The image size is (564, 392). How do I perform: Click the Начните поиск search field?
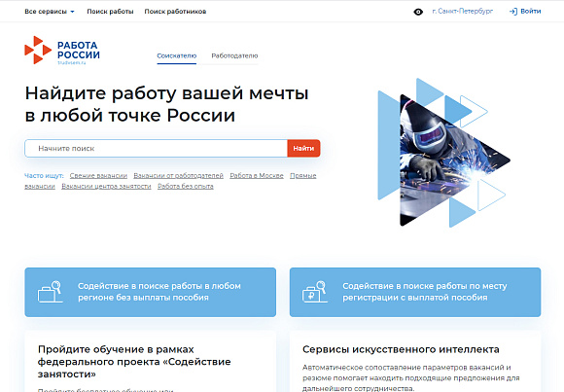point(157,148)
